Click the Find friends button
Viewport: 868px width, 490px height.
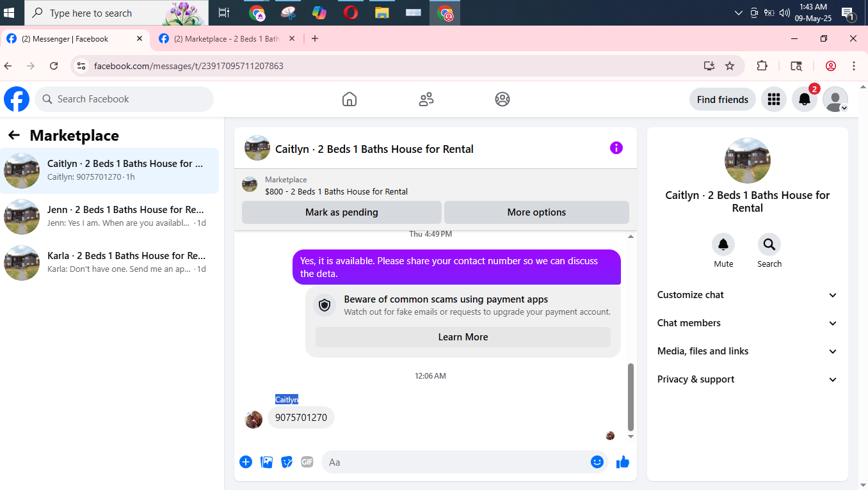[723, 99]
